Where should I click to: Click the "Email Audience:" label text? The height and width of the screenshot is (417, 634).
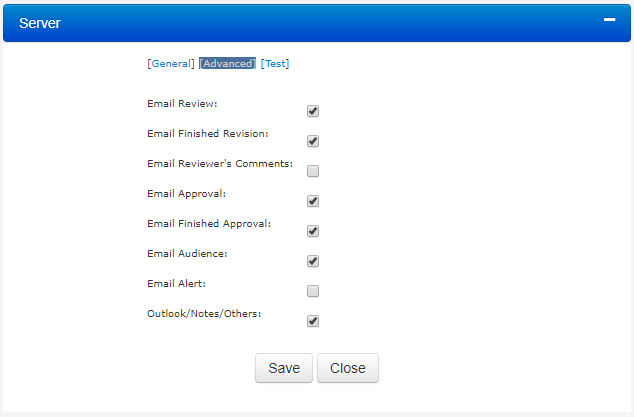click(x=187, y=254)
